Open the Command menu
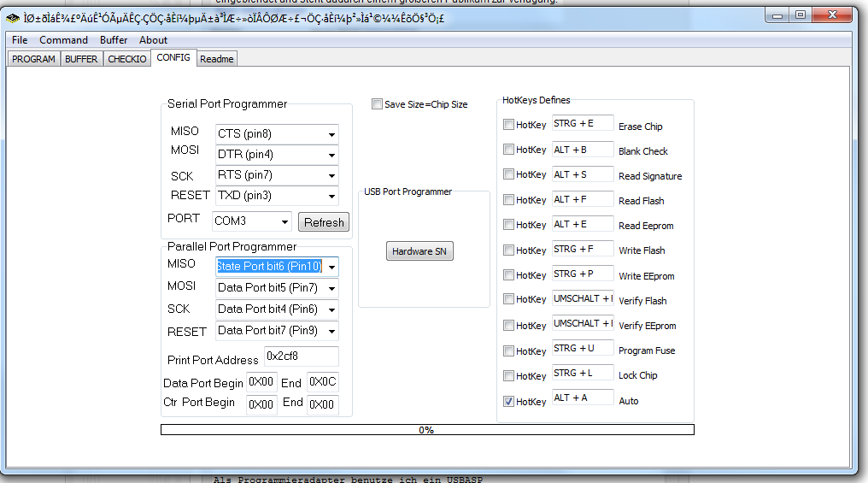The width and height of the screenshot is (868, 483). (63, 40)
